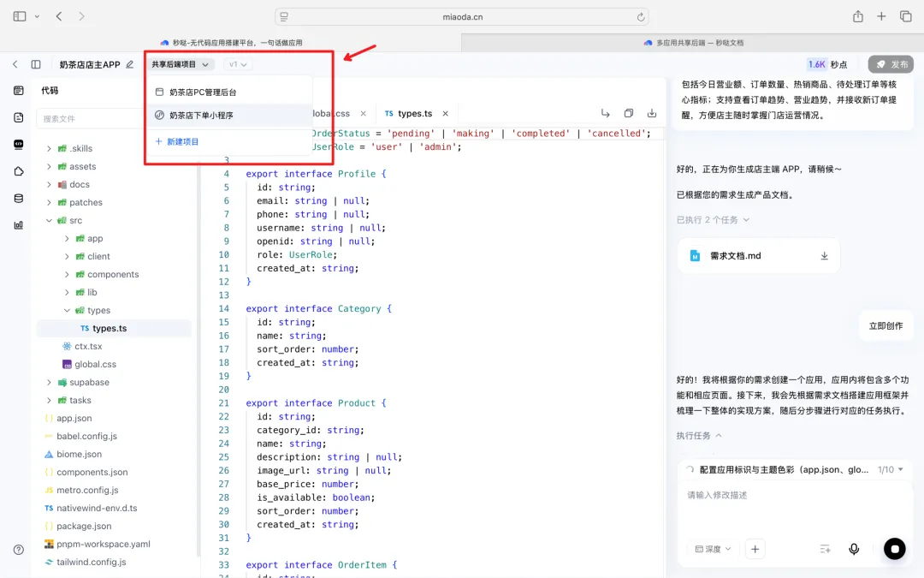Open the analytics chart icon in the left sidebar

19,224
